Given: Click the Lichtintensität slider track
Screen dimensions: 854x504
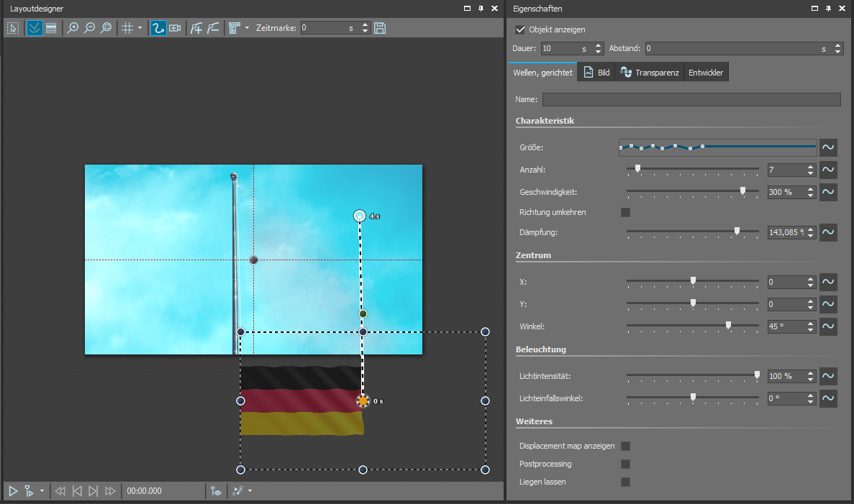Looking at the screenshot, I should coord(691,375).
